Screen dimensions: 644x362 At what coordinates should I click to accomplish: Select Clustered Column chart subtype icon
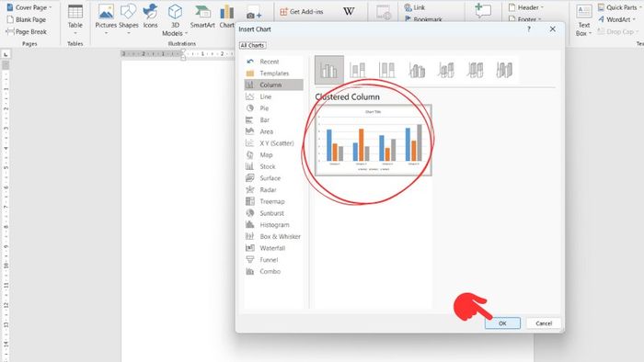[x=329, y=70]
